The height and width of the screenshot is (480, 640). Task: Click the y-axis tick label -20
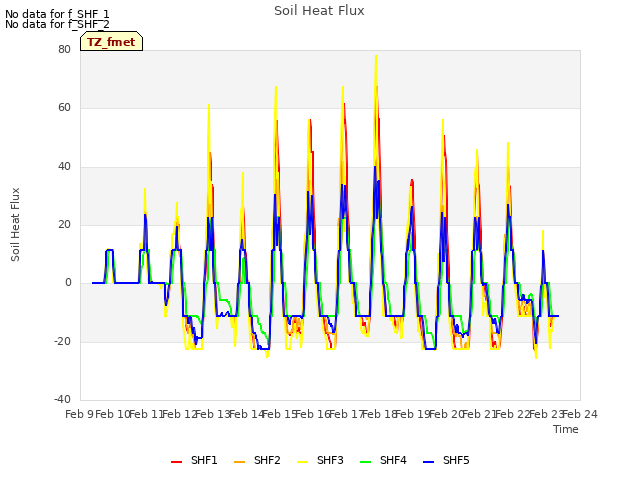pos(62,341)
